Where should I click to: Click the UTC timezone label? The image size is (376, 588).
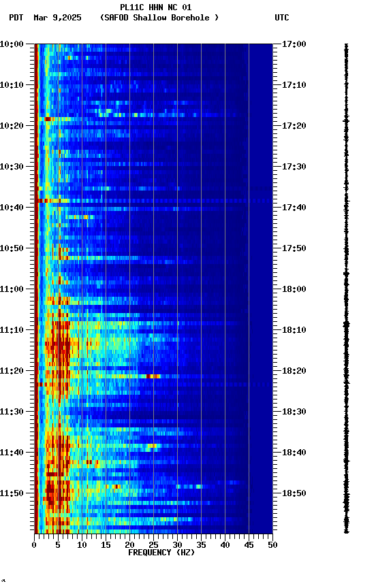pos(282,18)
